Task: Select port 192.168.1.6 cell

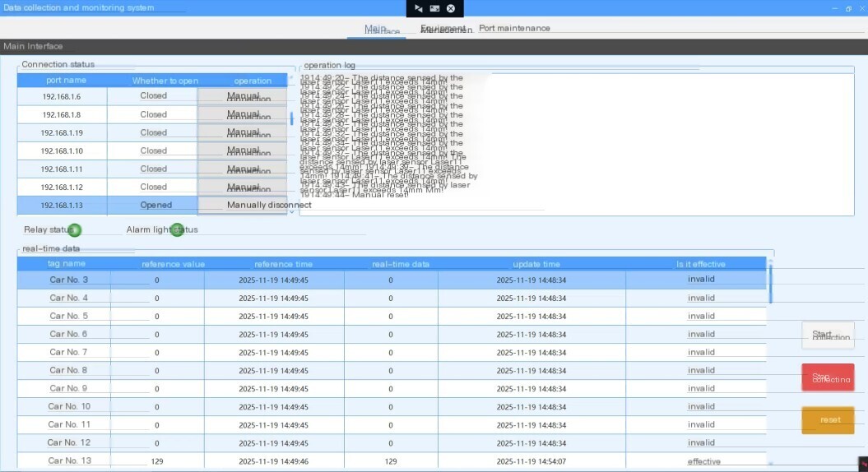Action: [x=62, y=96]
